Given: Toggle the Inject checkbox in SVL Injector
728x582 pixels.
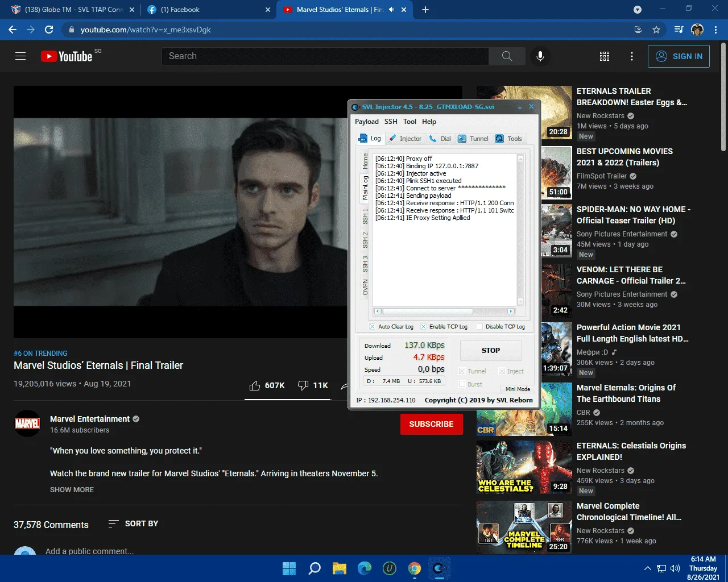Looking at the screenshot, I should coord(502,371).
